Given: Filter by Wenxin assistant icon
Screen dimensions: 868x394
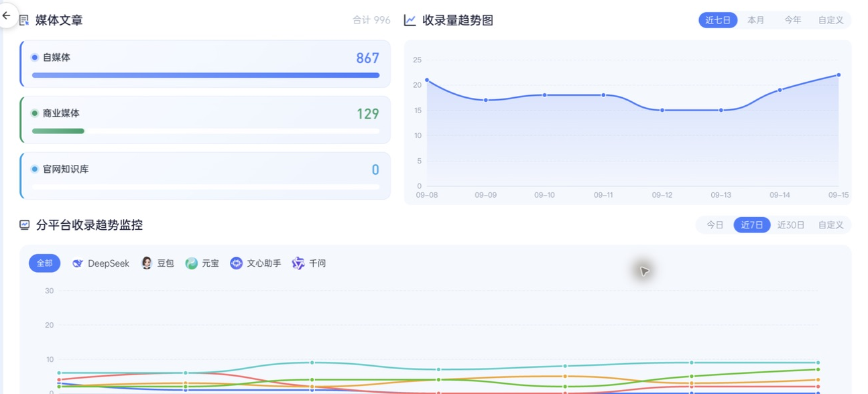Looking at the screenshot, I should pyautogui.click(x=236, y=263).
